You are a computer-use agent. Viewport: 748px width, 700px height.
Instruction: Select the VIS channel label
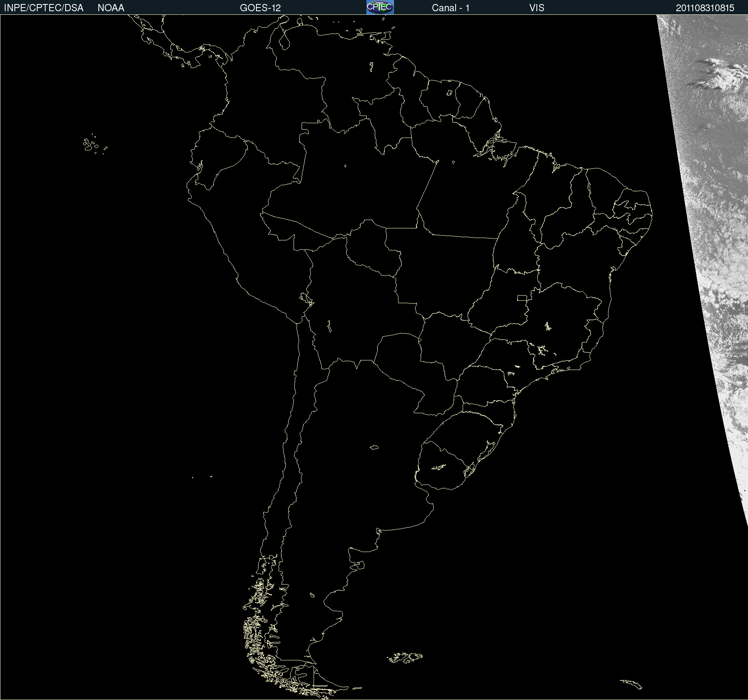pyautogui.click(x=537, y=8)
